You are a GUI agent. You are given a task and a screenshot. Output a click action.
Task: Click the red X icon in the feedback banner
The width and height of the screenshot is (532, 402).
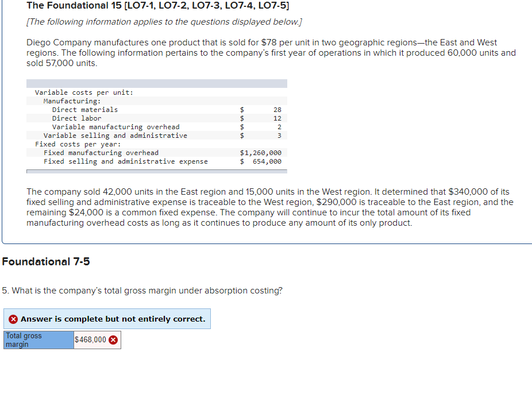click(13, 319)
